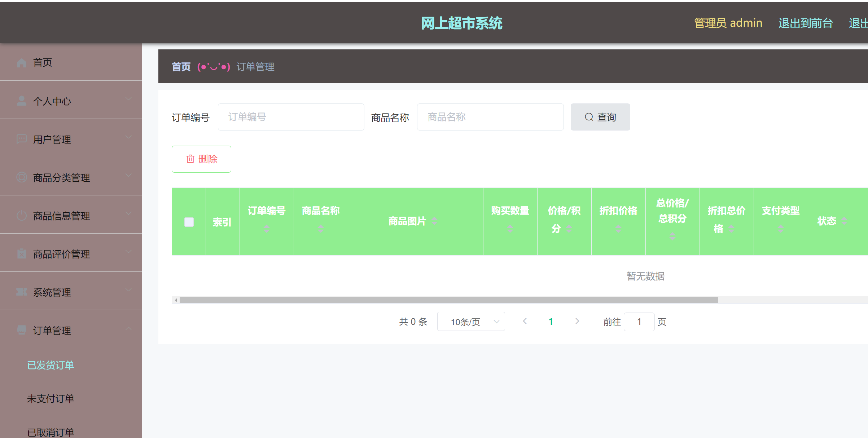Click the 商品评价管理 clipboard icon

click(x=21, y=254)
